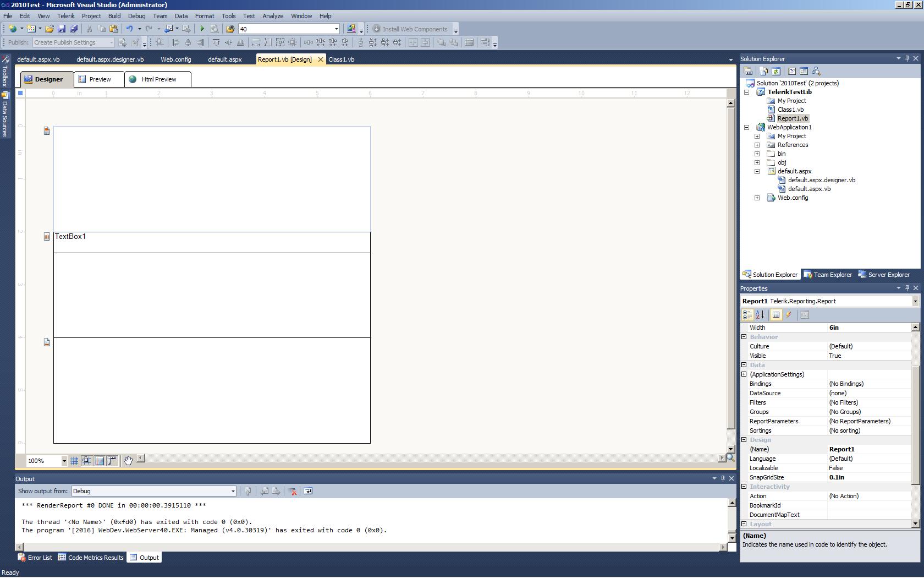Click the Solution Explorer Properties icon
This screenshot has width=924, height=578.
click(x=748, y=71)
